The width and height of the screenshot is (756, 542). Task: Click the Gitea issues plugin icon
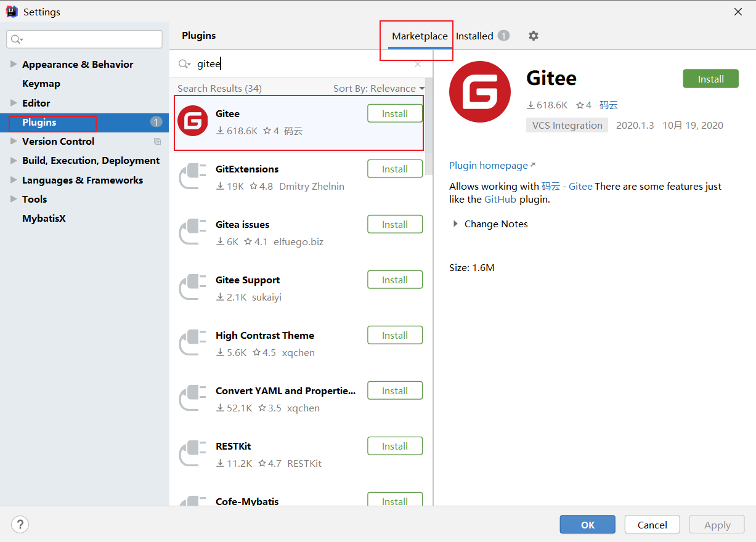[193, 232]
